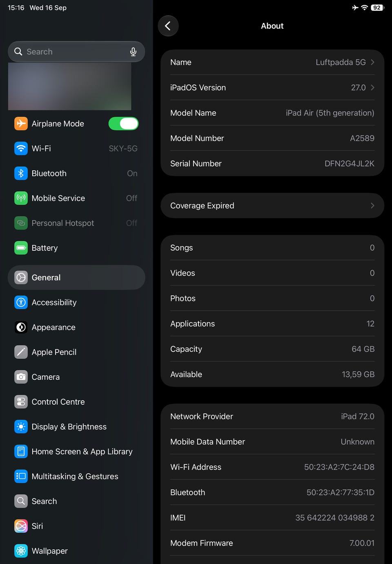Screen dimensions: 392x564
Task: Open Accessibility settings
Action: (x=76, y=302)
